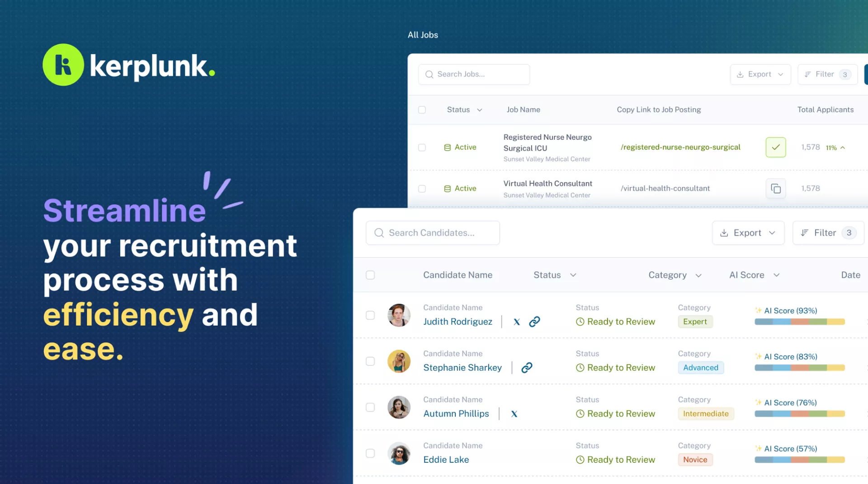
Task: Click Stephanie Sharkey's link icon
Action: tap(527, 368)
